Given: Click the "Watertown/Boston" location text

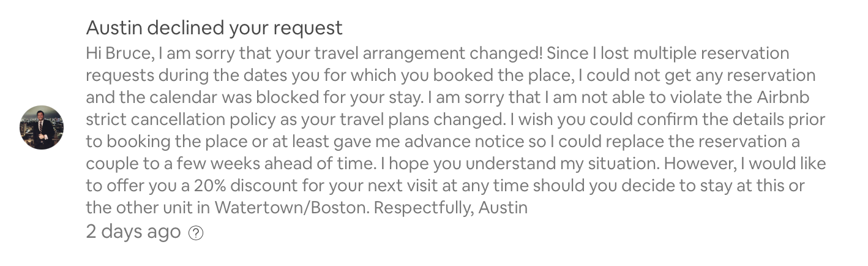Looking at the screenshot, I should [291, 207].
